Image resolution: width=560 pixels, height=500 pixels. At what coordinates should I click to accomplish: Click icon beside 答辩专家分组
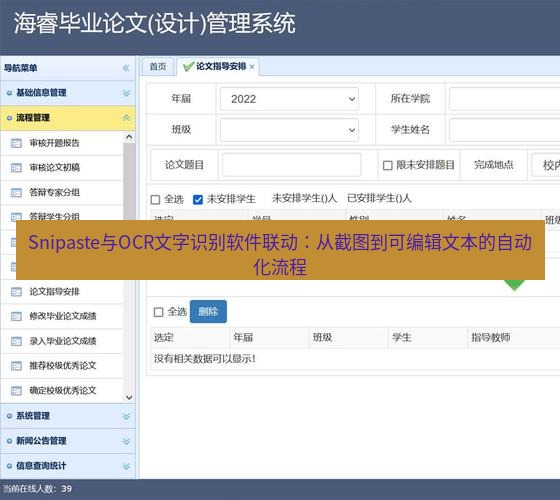click(16, 193)
